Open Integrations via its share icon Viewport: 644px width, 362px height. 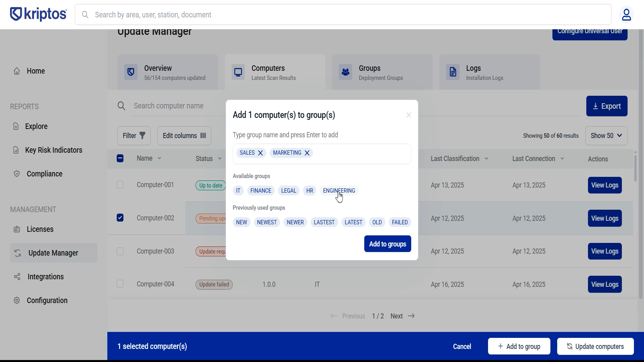point(16,277)
